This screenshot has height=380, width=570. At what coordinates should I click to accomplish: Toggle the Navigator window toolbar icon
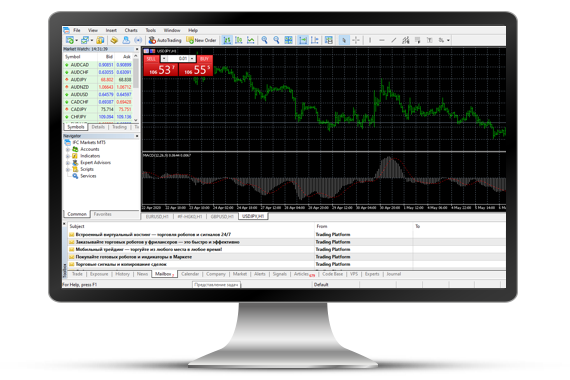point(126,40)
